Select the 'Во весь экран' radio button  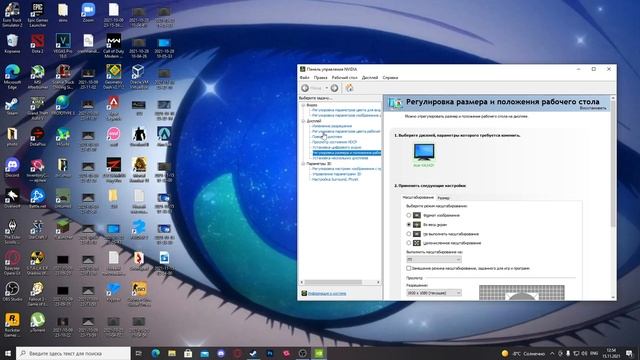point(409,224)
